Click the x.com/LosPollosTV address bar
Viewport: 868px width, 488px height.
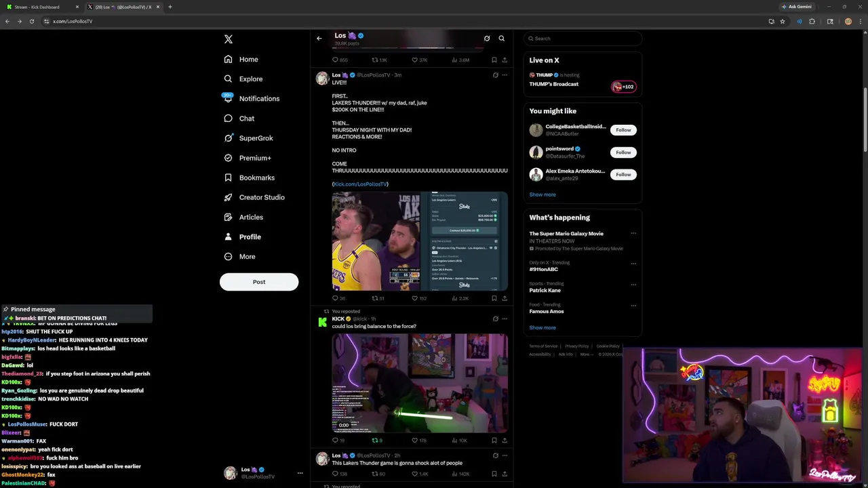[x=403, y=21]
